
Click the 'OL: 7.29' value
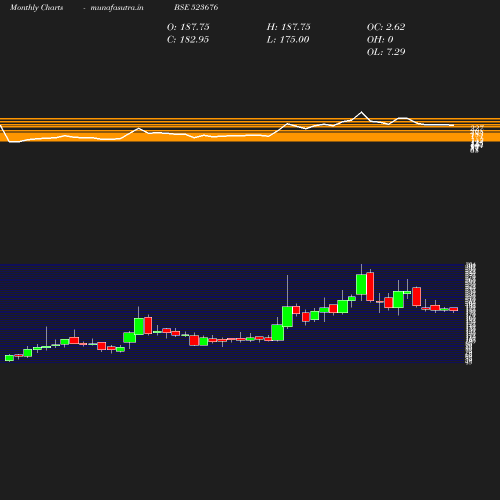pyautogui.click(x=386, y=52)
